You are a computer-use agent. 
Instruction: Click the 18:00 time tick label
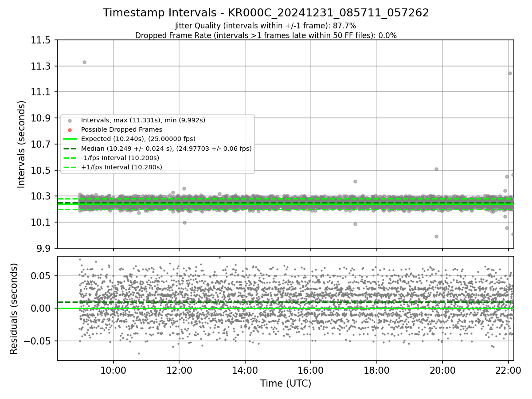click(x=376, y=370)
